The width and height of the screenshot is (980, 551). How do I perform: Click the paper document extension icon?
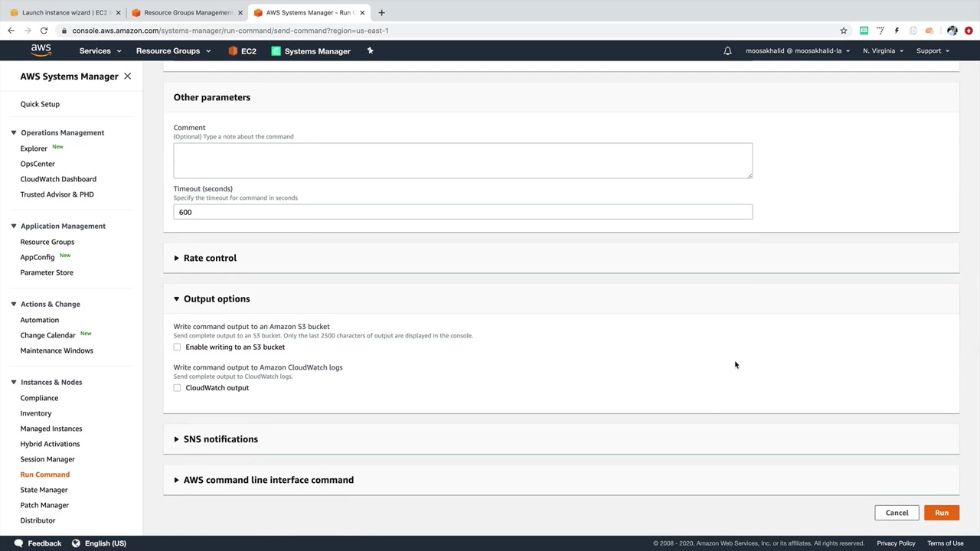[x=913, y=31]
